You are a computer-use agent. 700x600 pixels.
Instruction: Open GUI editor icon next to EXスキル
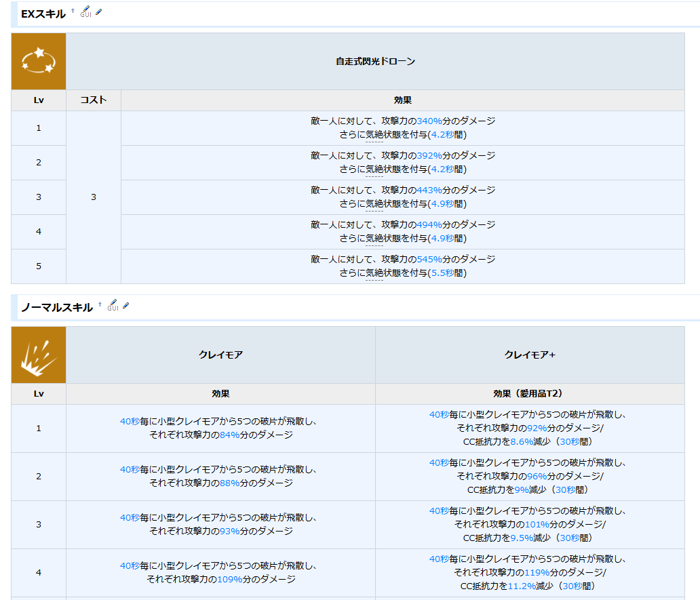(x=85, y=12)
